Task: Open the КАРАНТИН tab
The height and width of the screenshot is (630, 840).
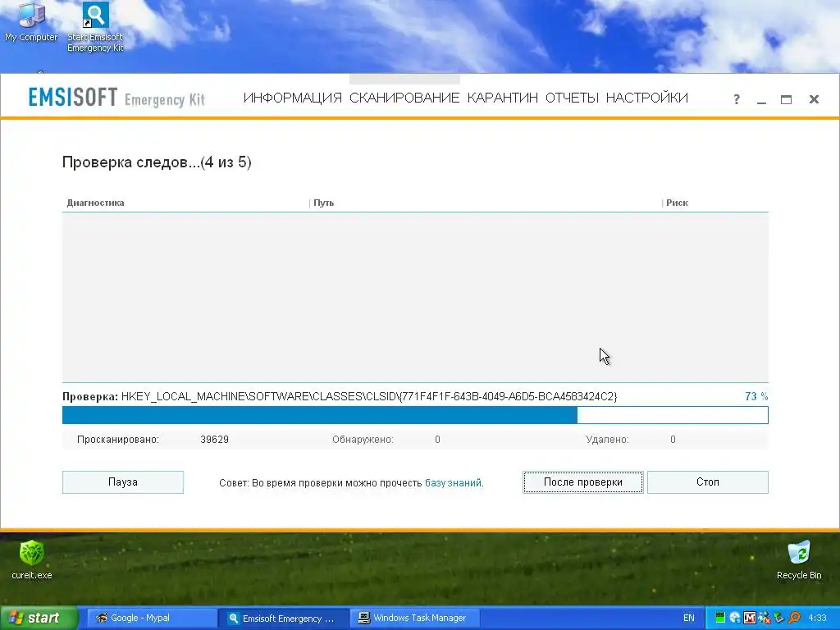Action: click(503, 98)
